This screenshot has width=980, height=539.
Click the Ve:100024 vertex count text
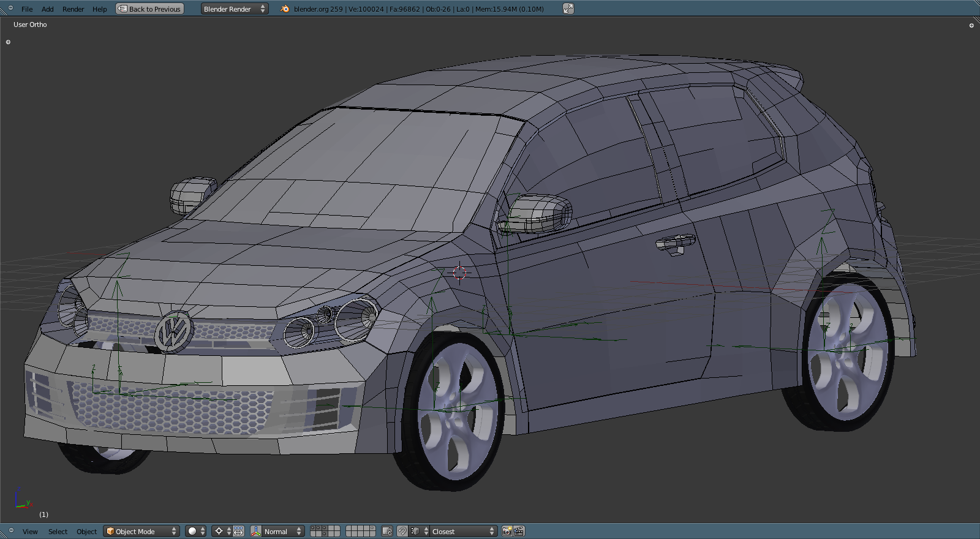pyautogui.click(x=366, y=9)
